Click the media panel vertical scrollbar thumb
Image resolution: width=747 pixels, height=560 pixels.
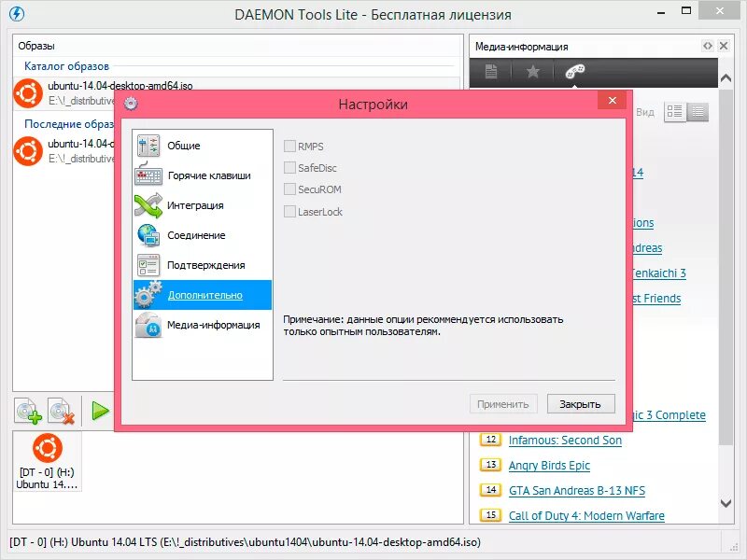726,267
